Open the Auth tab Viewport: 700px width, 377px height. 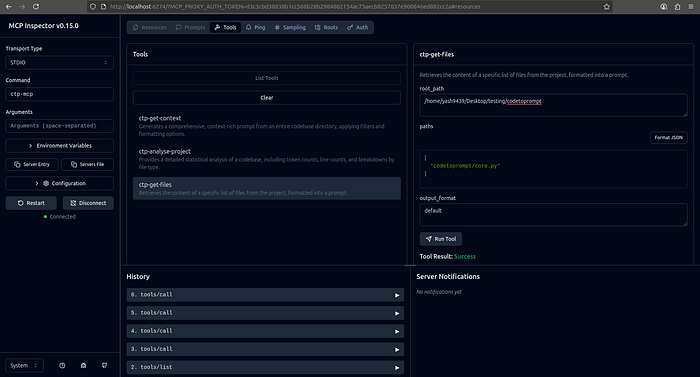point(358,27)
